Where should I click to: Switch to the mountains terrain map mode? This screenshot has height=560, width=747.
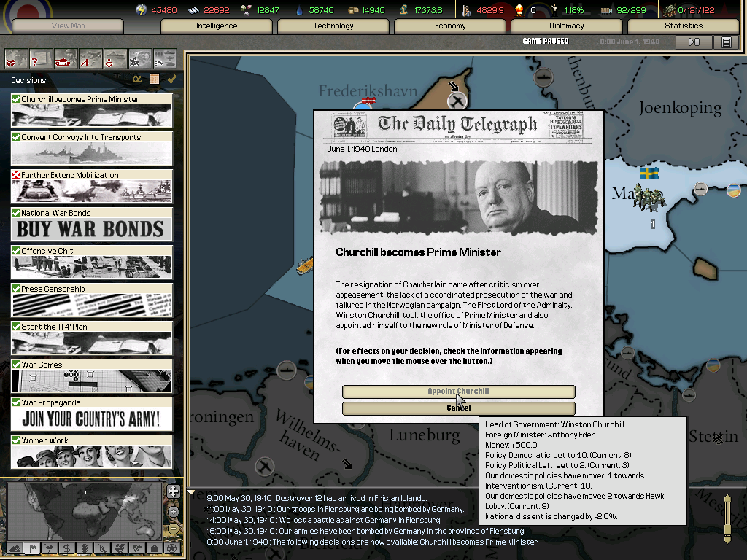click(x=15, y=548)
